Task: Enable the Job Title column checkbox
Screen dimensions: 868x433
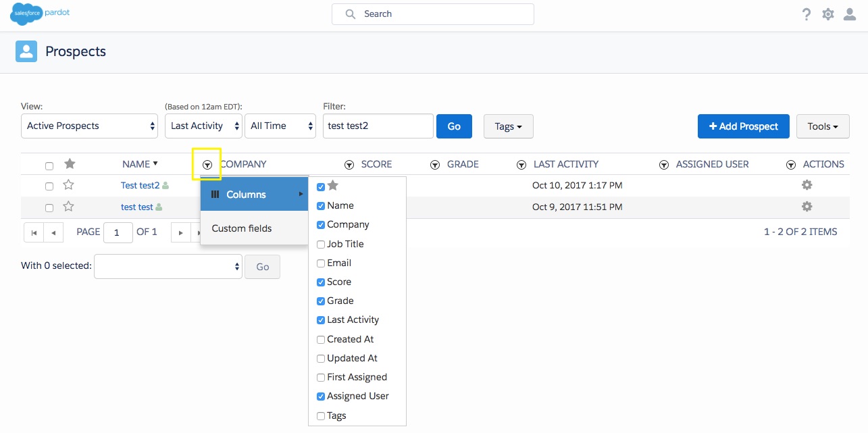Action: 321,245
